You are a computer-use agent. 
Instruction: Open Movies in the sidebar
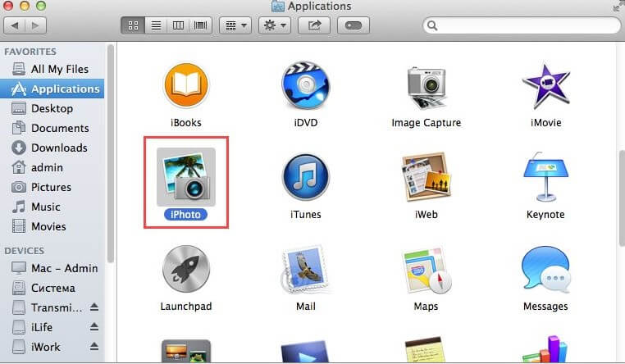point(52,226)
